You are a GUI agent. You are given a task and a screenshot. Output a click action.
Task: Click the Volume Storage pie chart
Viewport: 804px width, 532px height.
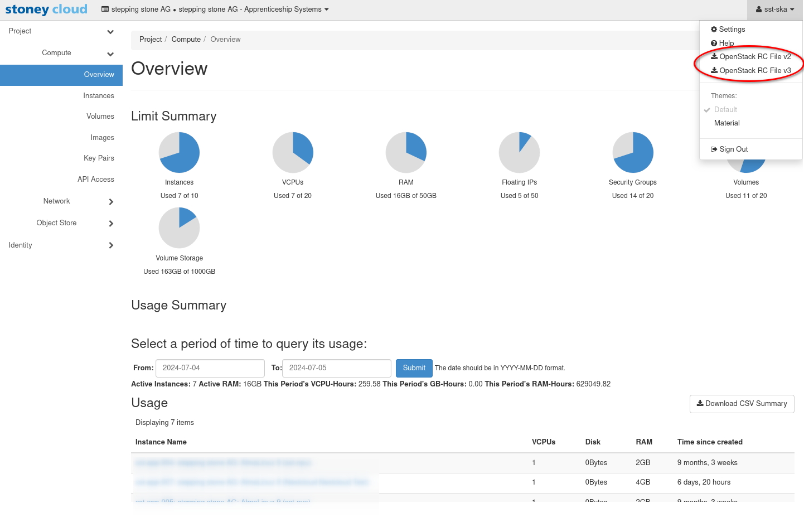click(179, 228)
